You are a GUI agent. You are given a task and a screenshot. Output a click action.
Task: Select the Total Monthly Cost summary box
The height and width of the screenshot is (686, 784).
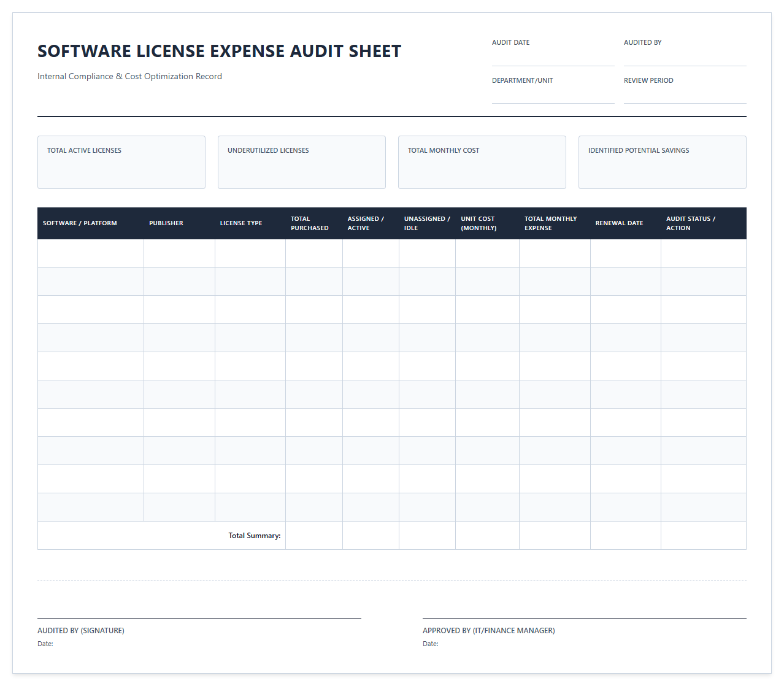tap(482, 162)
